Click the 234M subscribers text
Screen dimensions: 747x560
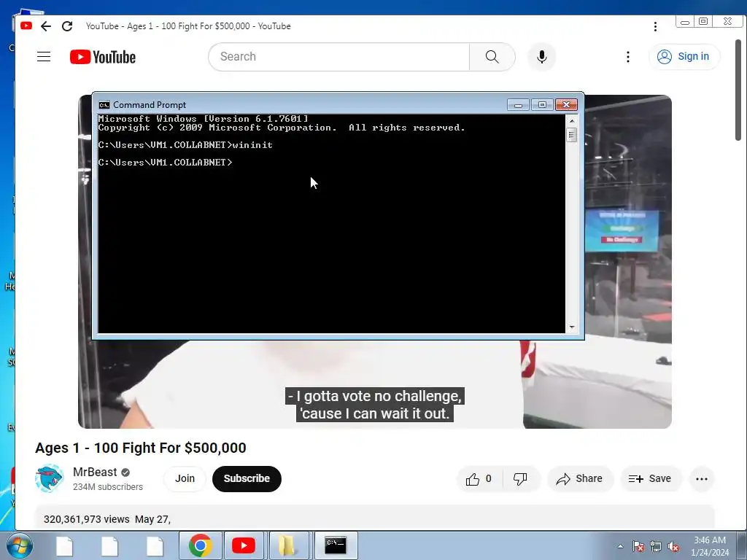pyautogui.click(x=108, y=487)
